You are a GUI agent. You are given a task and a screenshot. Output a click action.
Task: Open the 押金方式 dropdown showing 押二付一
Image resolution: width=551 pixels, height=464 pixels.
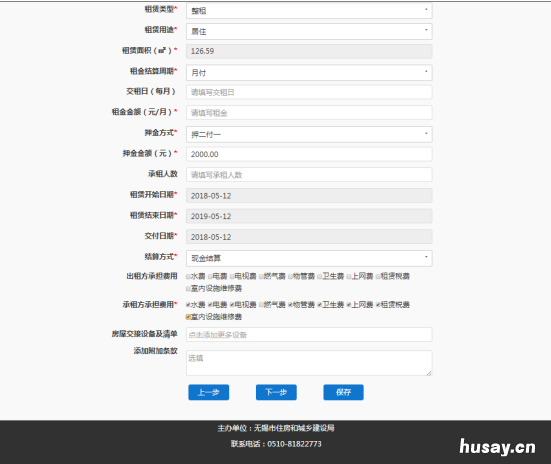309,134
